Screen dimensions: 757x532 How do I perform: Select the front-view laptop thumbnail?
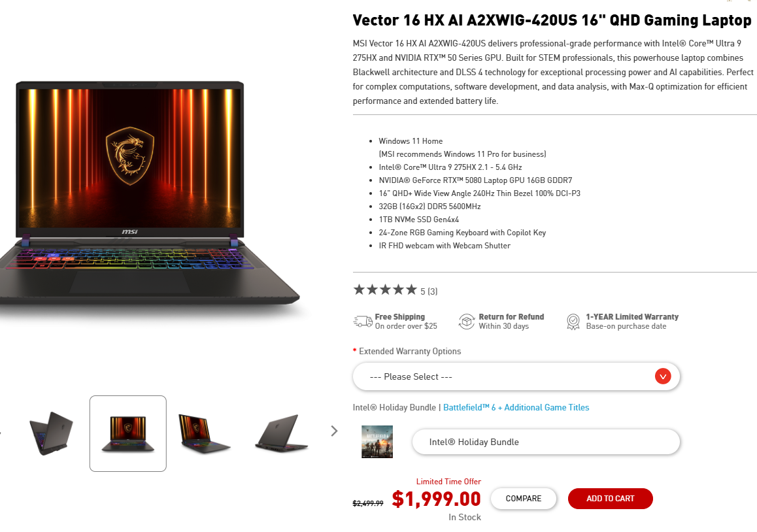click(128, 433)
